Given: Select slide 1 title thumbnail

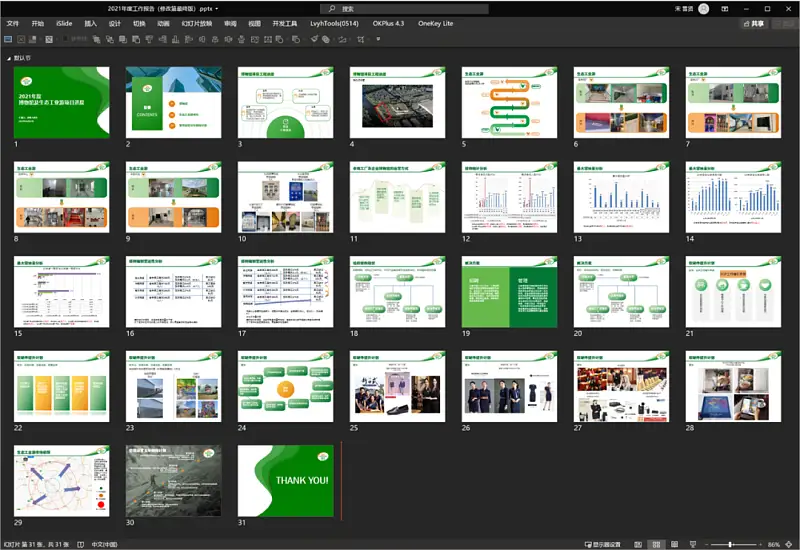Looking at the screenshot, I should click(61, 102).
